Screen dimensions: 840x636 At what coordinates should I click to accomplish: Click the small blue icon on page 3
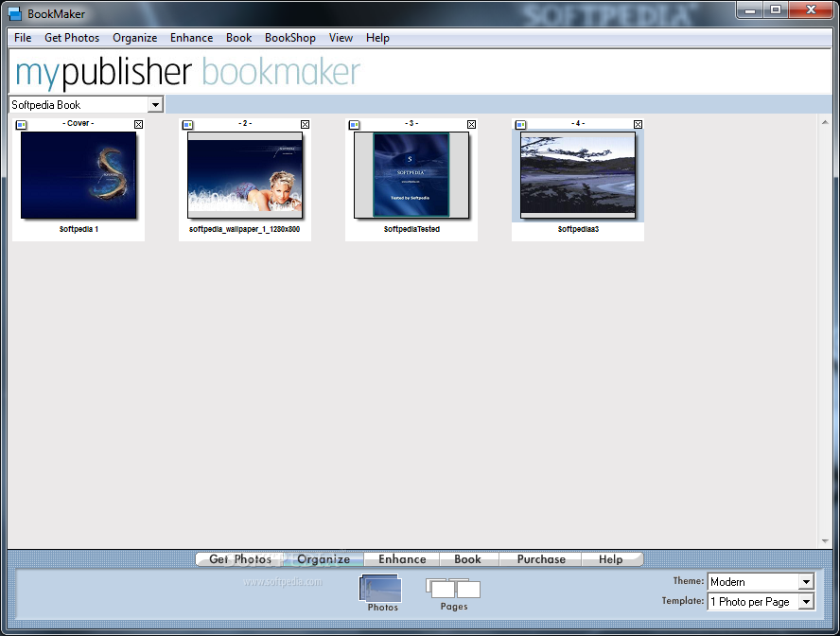pos(354,125)
